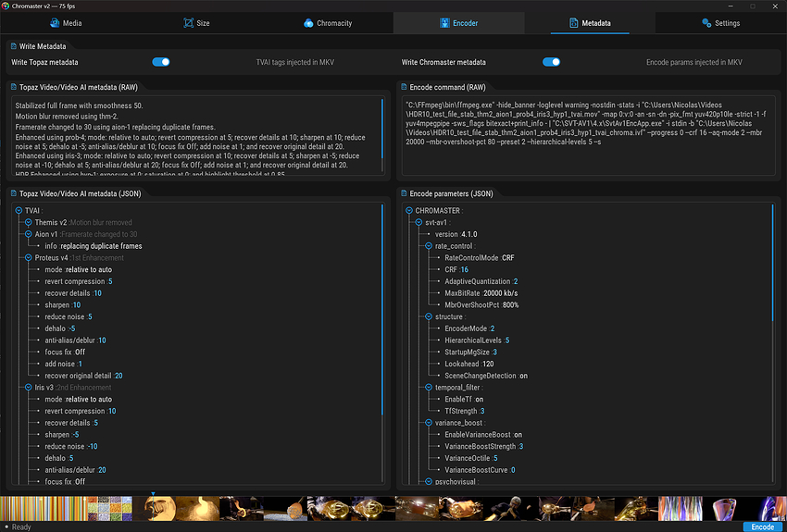
Task: Click the Encode button
Action: tap(762, 527)
